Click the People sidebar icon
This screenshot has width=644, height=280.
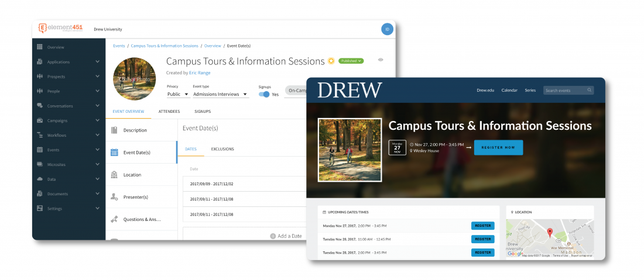coord(40,91)
